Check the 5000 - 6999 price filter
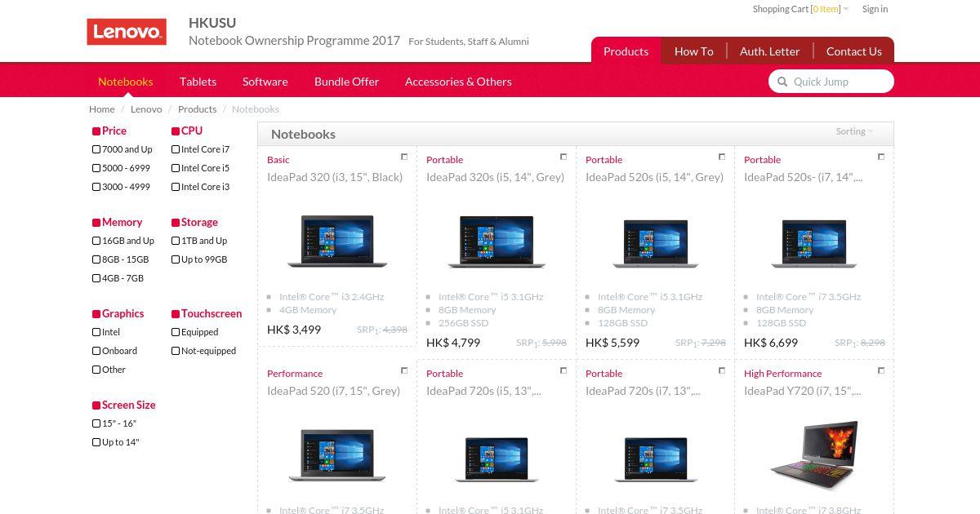This screenshot has height=514, width=980. coord(96,168)
